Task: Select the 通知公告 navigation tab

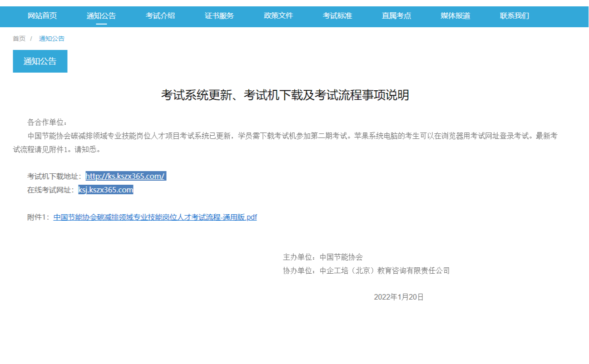Action: [x=101, y=16]
